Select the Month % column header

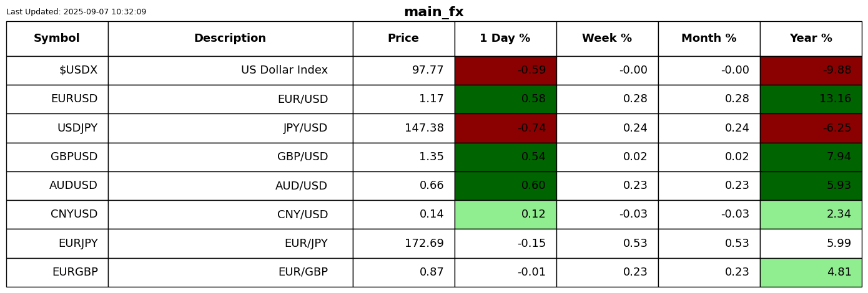tap(709, 39)
